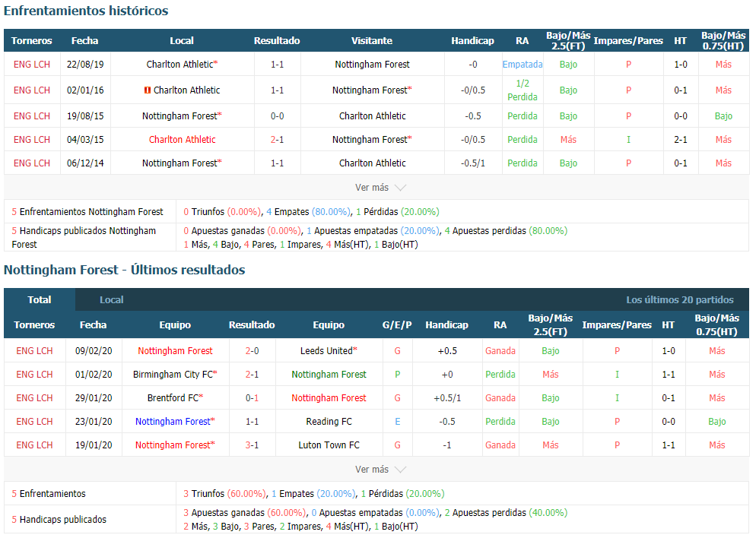Select E result mark in 23/01/20 row
This screenshot has height=538, width=756.
point(397,422)
